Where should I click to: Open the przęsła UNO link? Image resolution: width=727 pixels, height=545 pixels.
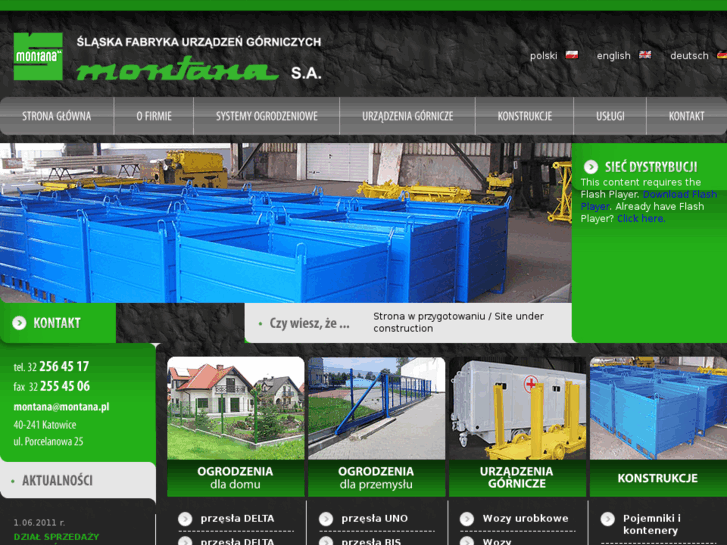tap(375, 519)
